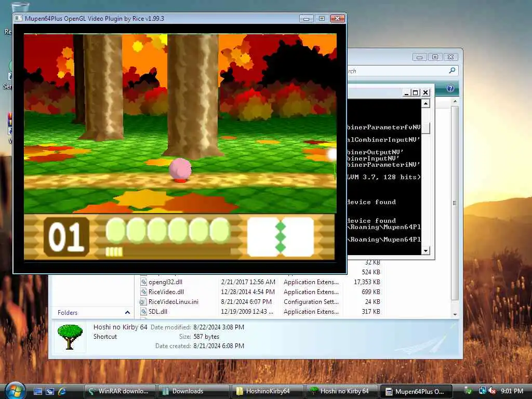Click RiceVideo.dll file icon
The image size is (532, 399).
143,292
